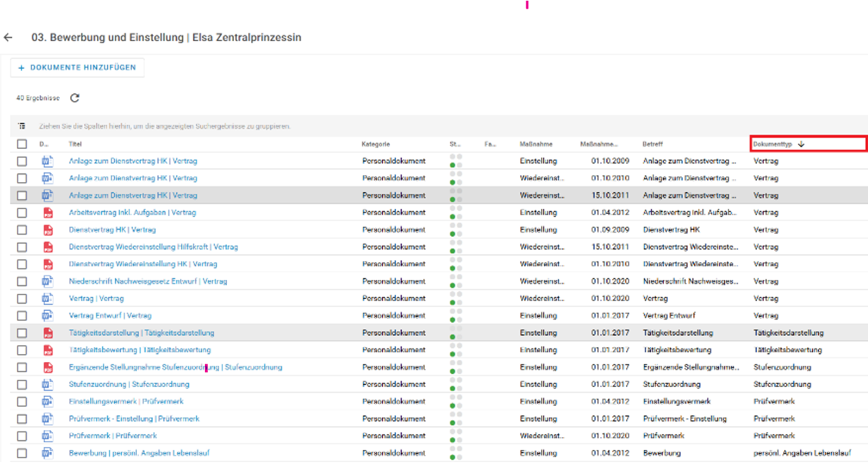Select checkbox for Einstellungsvermerk row
The image size is (868, 474).
pos(22,401)
